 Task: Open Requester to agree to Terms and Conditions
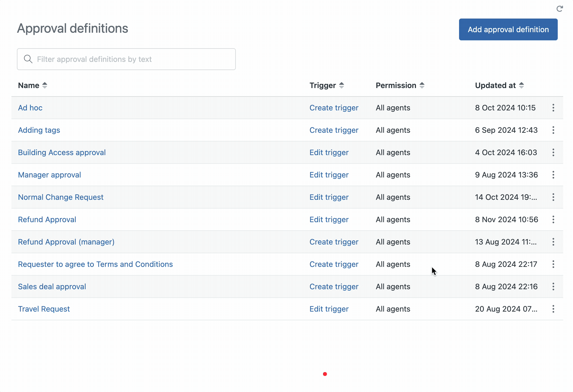tap(95, 264)
